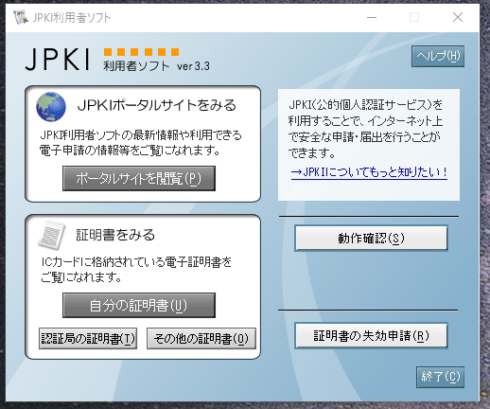Open 認証局の証明書(T)
This screenshot has height=409, width=490.
tap(88, 339)
